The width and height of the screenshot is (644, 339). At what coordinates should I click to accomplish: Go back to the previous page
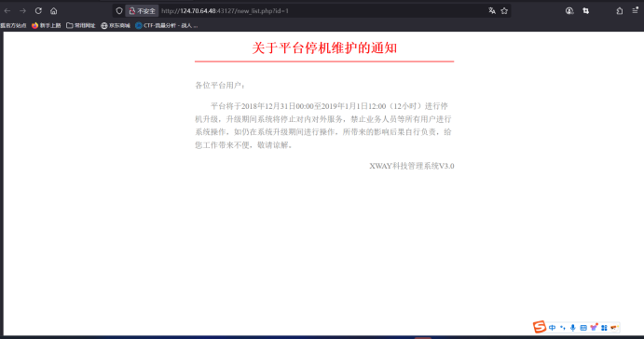pyautogui.click(x=7, y=11)
